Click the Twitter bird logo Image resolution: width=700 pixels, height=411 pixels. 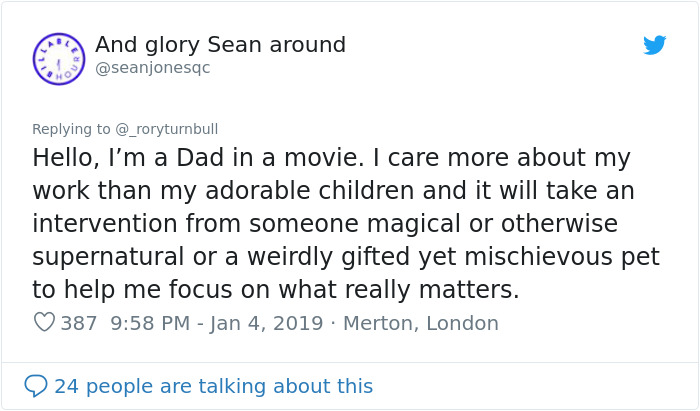[x=654, y=45]
